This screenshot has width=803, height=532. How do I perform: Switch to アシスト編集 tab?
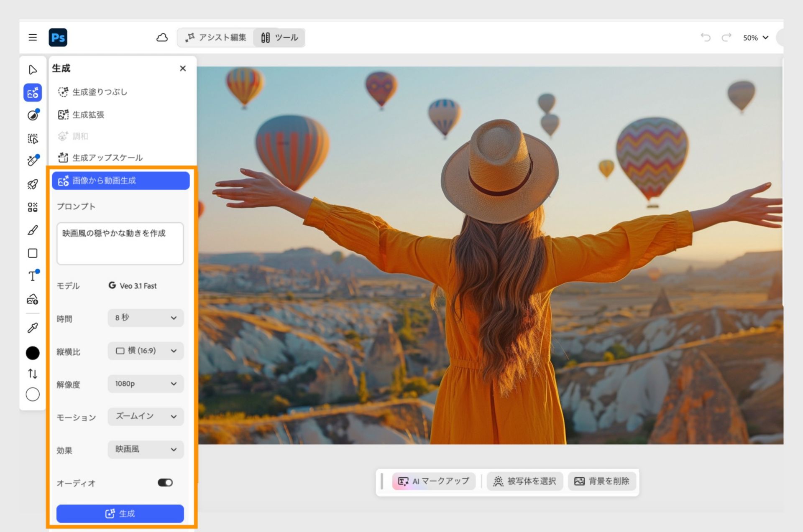[216, 38]
